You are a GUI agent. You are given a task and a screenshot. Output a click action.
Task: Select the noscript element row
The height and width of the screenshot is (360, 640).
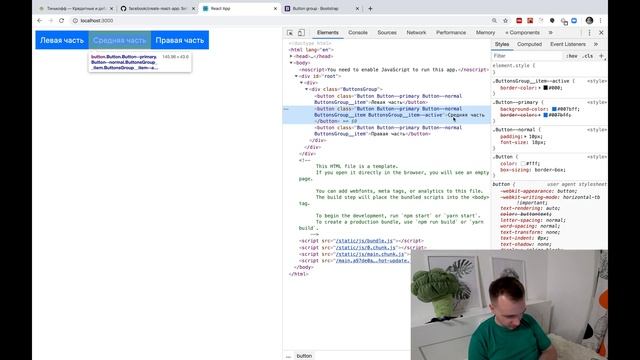tap(387, 70)
